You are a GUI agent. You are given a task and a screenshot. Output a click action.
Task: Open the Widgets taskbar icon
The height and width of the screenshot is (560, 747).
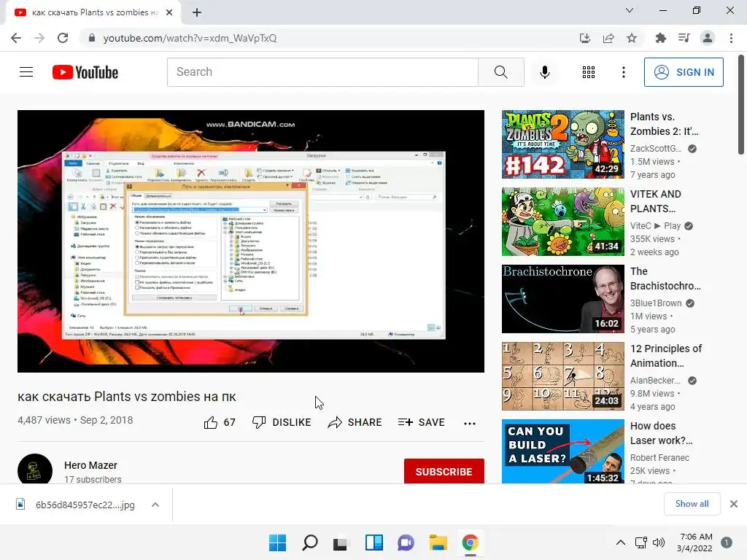point(374,542)
